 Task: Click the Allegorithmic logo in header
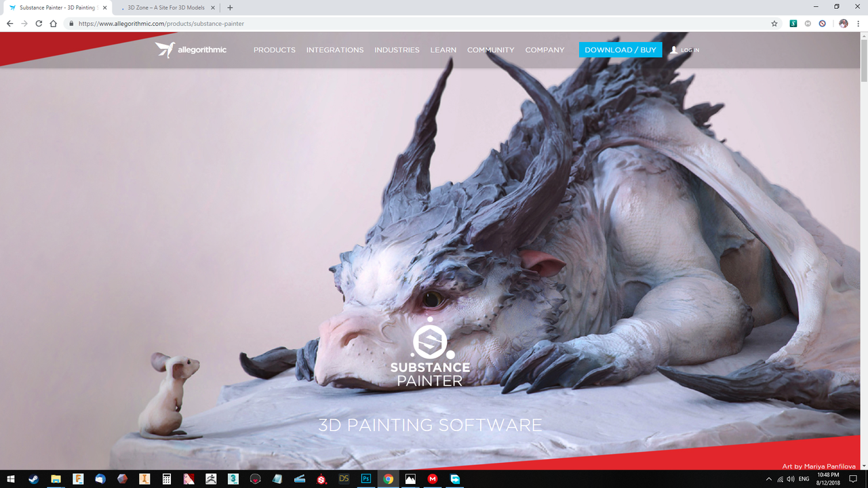(191, 49)
